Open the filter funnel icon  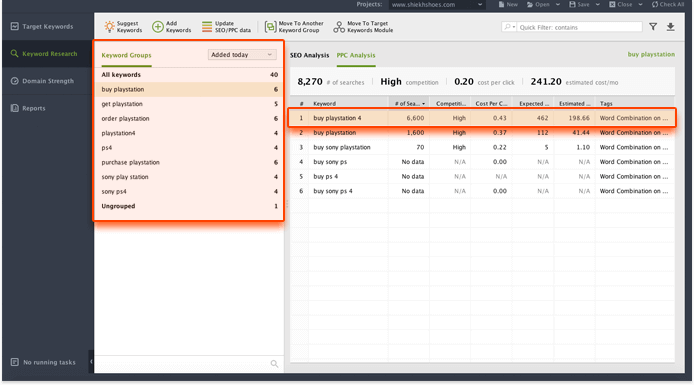tap(653, 27)
